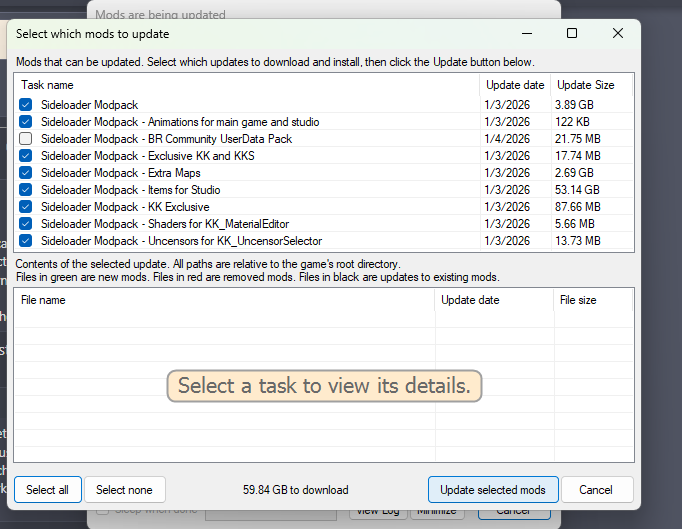Uncheck Shaders for KK_MaterialEditor checkbox
682x529 pixels.
(x=25, y=224)
